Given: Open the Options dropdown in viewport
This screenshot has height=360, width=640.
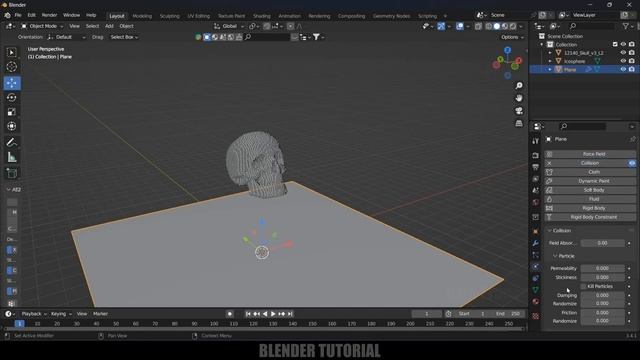Looking at the screenshot, I should 512,37.
